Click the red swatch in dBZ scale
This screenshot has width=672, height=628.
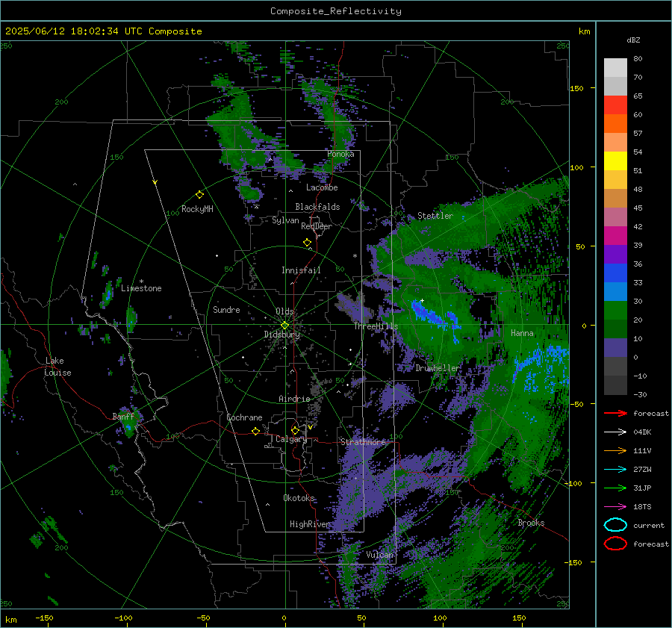tap(615, 105)
